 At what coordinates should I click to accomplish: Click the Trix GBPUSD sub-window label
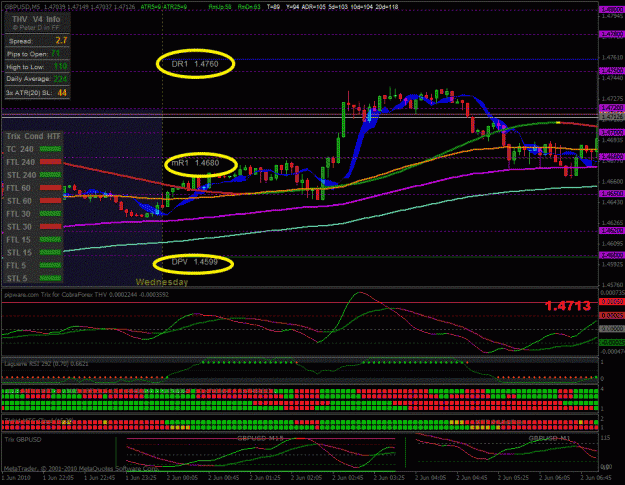click(x=23, y=440)
